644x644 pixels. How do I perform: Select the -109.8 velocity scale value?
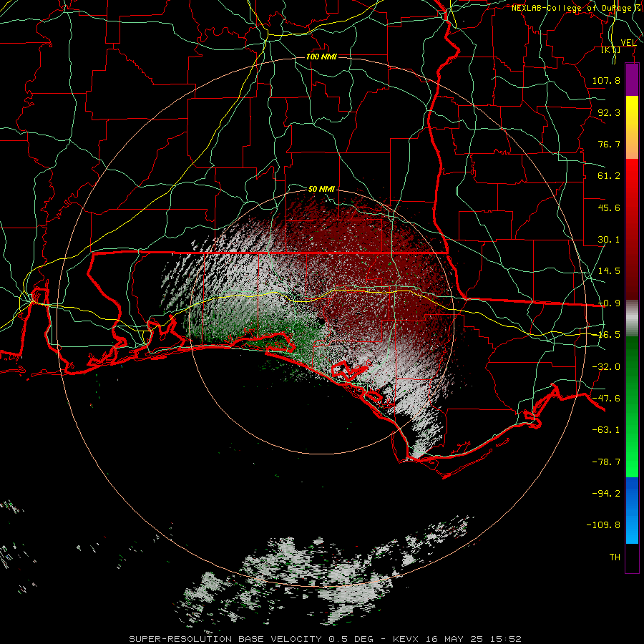(x=603, y=525)
